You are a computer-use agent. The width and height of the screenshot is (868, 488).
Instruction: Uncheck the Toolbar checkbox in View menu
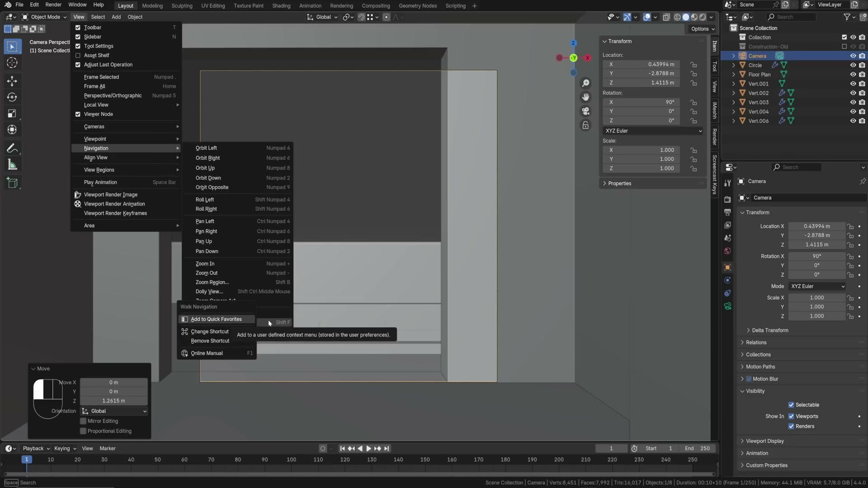point(78,28)
